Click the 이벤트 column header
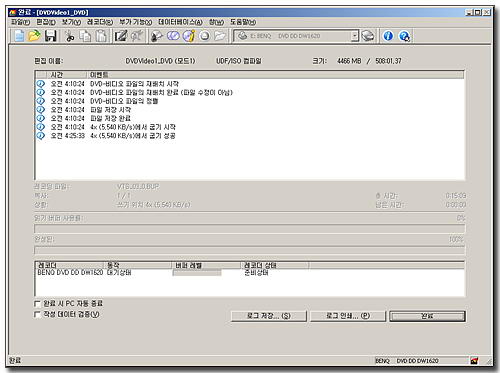Image resolution: width=500 pixels, height=373 pixels. [275, 75]
